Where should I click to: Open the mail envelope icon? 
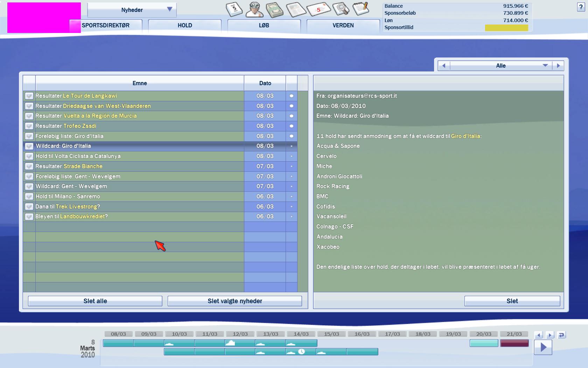point(318,9)
